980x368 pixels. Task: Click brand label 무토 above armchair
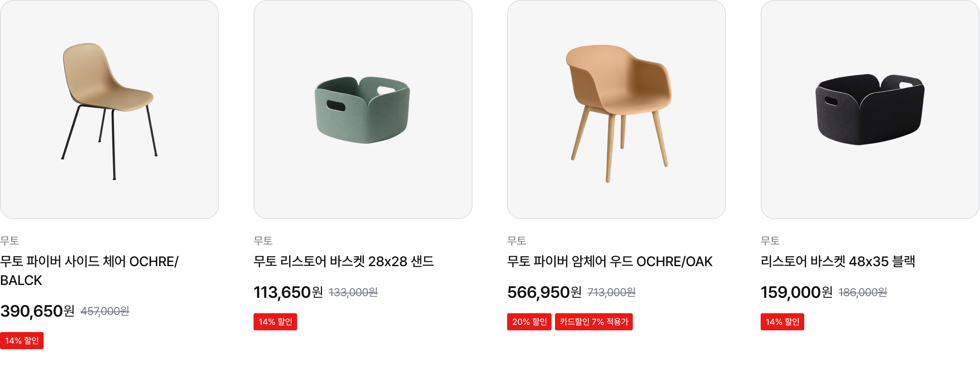point(517,240)
